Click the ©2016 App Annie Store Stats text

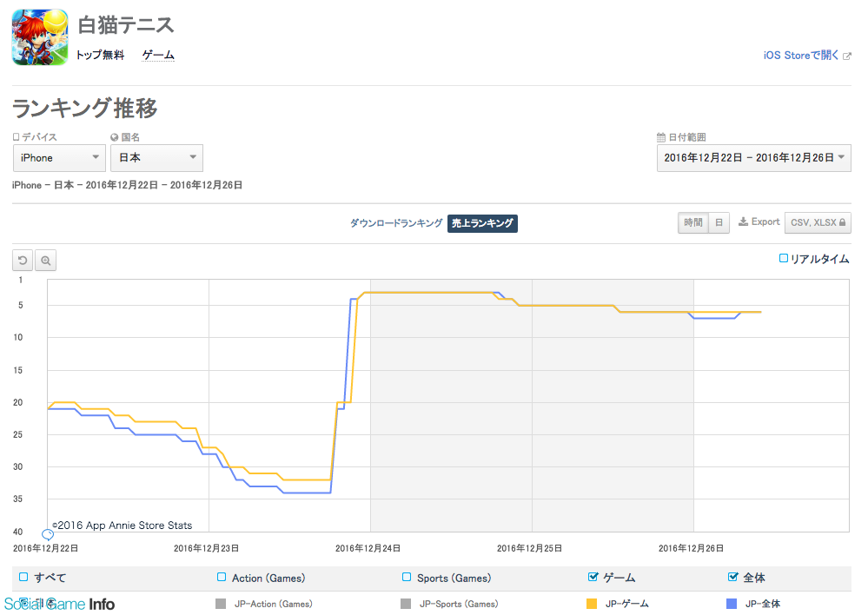(122, 526)
